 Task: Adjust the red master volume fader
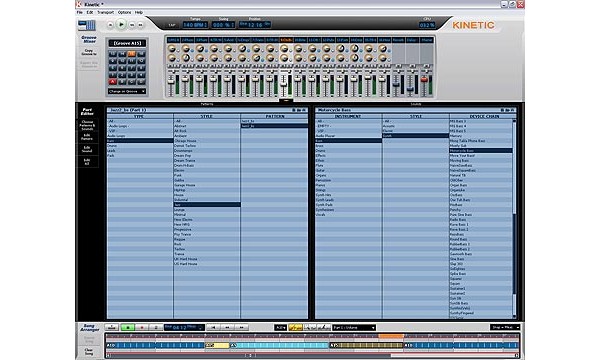click(x=424, y=80)
